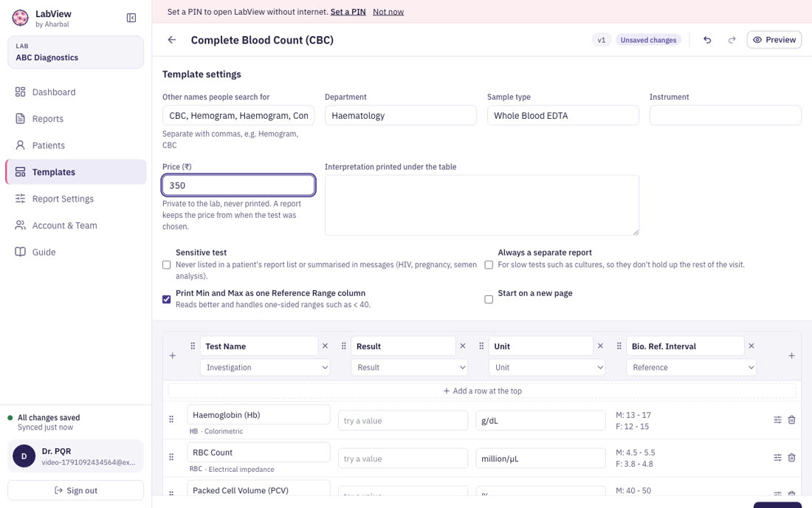Open the Result column type dropdown

tap(409, 367)
